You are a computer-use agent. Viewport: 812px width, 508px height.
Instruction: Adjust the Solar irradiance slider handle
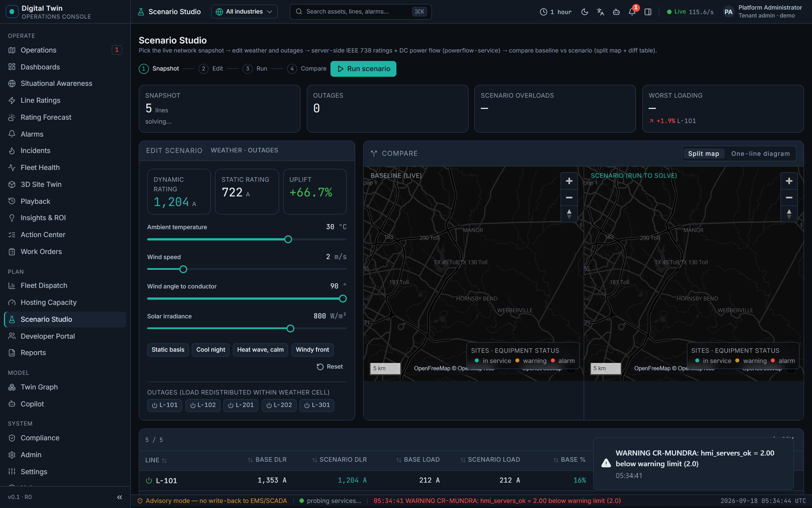(291, 329)
